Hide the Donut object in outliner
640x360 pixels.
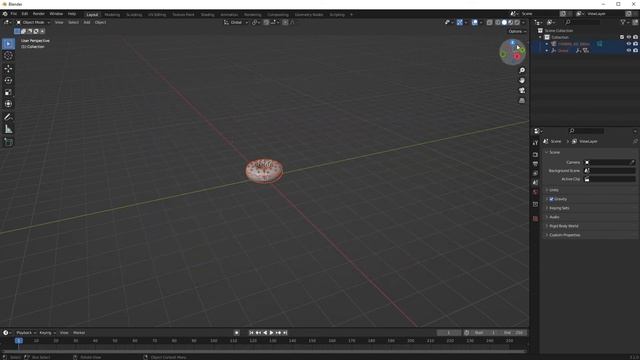point(629,51)
